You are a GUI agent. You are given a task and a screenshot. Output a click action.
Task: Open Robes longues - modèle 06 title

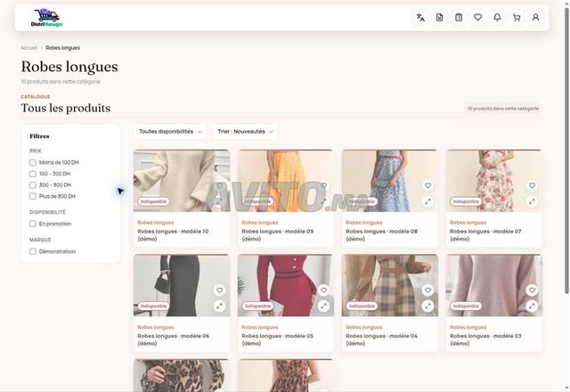173,339
